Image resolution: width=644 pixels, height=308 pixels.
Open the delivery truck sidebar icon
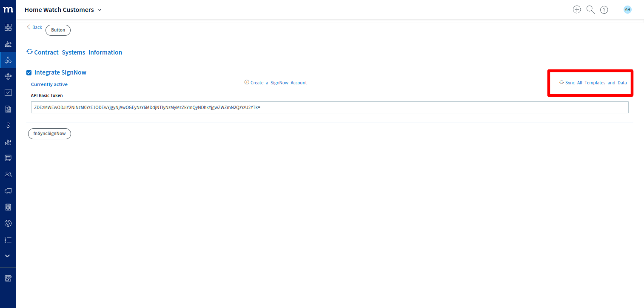click(x=8, y=190)
